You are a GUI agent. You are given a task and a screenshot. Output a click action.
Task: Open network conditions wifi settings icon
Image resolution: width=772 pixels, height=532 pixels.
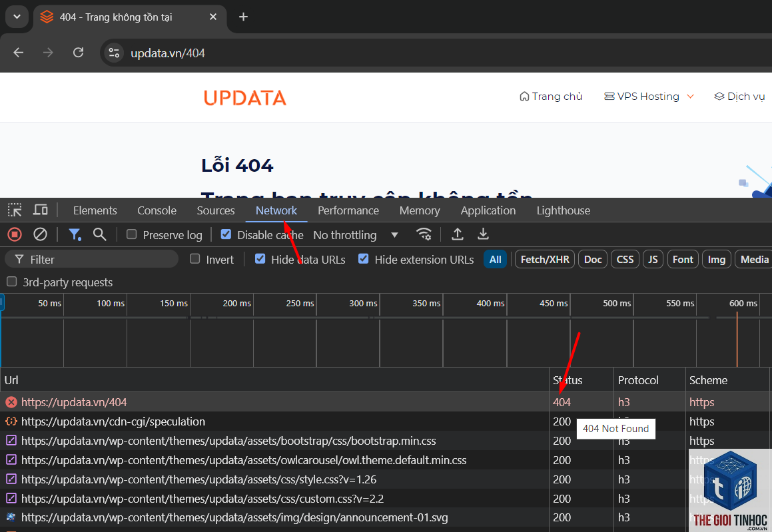click(424, 234)
